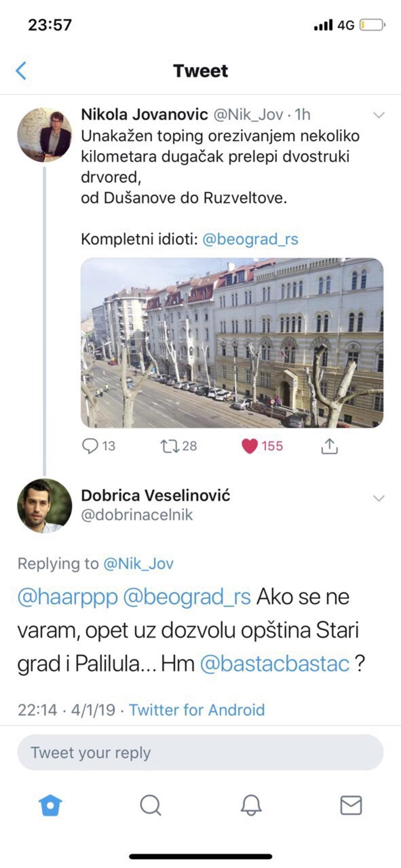Expand options for Dobrica Veselinović's tweet
The width and height of the screenshot is (401, 868).
pos(379,498)
